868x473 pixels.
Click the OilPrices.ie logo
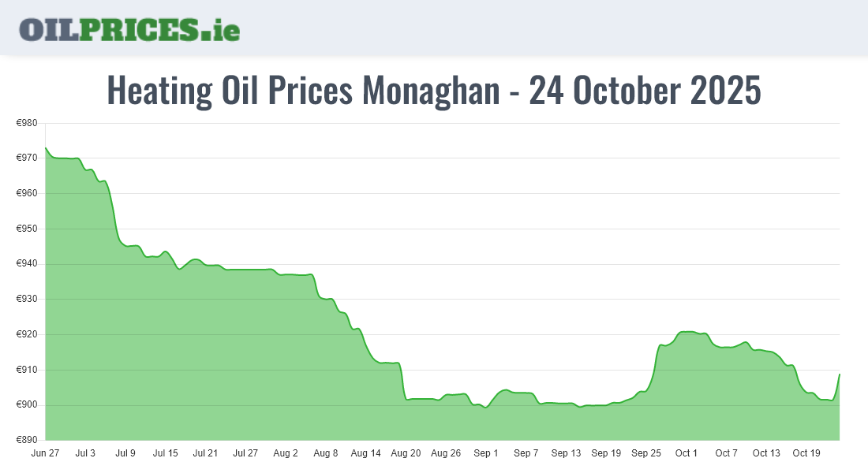click(129, 29)
